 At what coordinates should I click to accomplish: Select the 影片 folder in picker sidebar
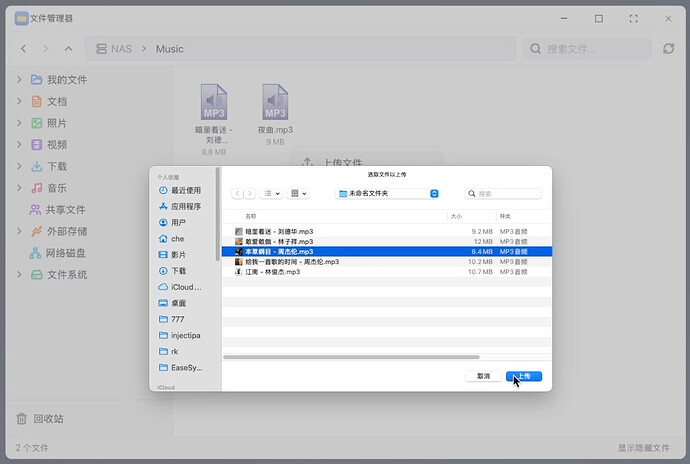pyautogui.click(x=178, y=255)
